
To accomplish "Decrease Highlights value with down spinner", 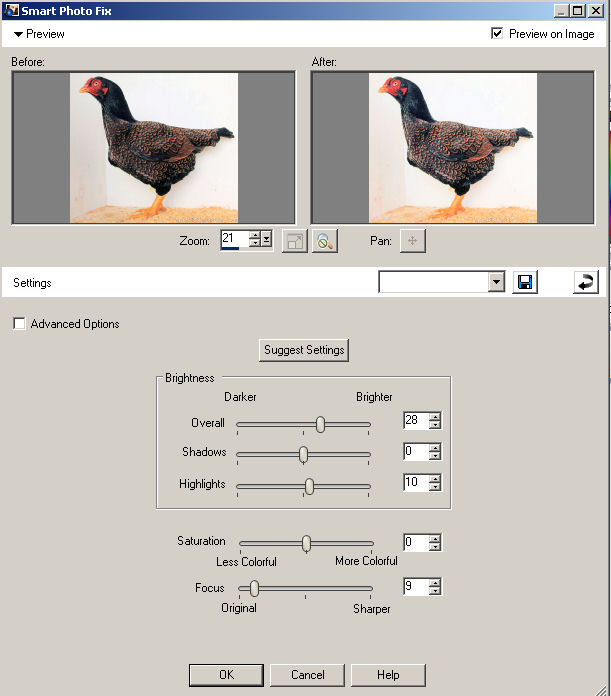I will (x=435, y=486).
